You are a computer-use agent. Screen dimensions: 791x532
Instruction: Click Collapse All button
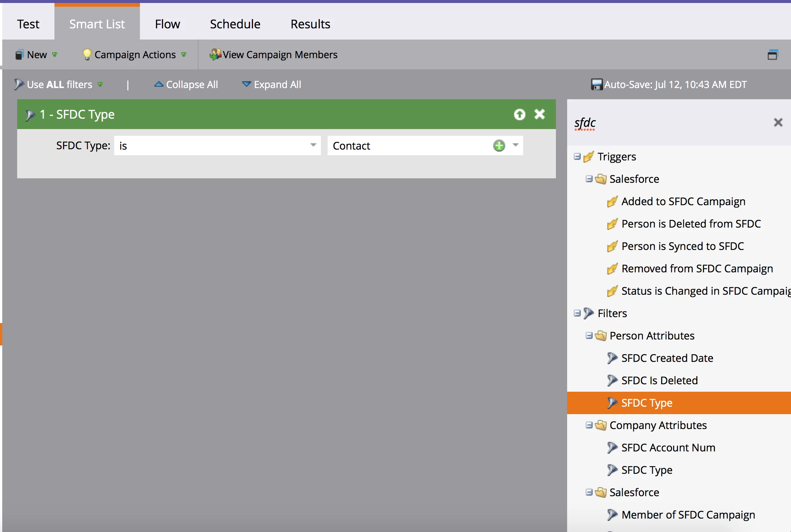[186, 85]
